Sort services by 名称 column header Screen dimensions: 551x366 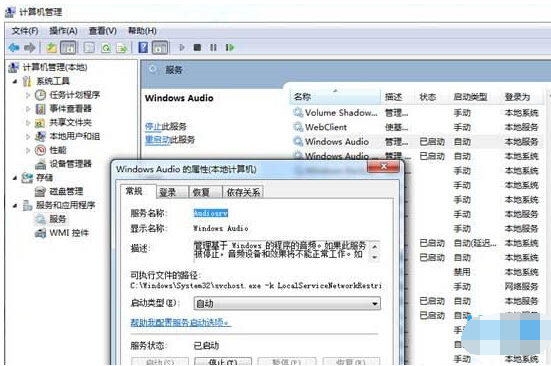coord(335,97)
